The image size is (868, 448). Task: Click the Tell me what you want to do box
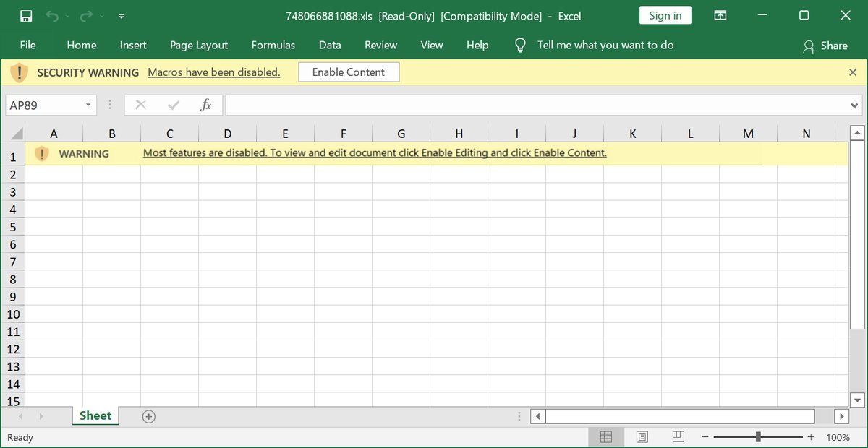click(x=605, y=45)
